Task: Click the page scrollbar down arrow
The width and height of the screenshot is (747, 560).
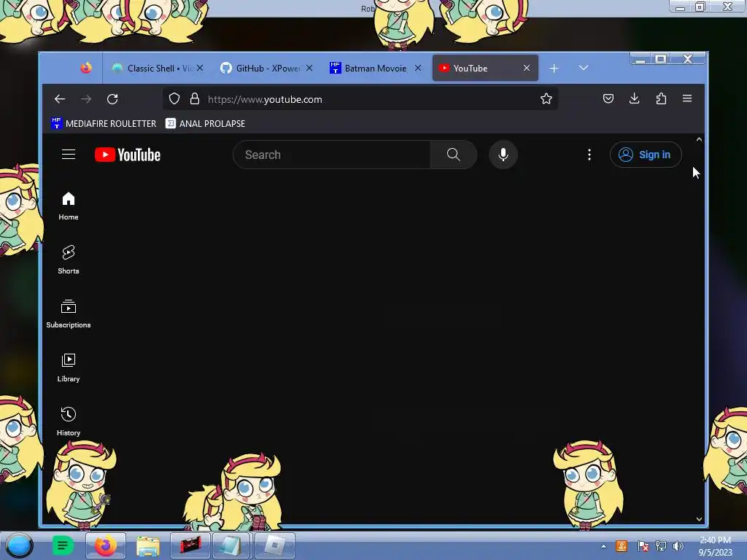Action: pyautogui.click(x=699, y=519)
